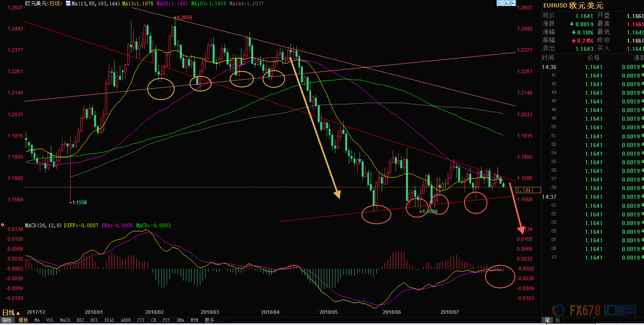Screen dimensions: 644x325
Task: Click the 14:36 tick row
Action: click(593, 67)
